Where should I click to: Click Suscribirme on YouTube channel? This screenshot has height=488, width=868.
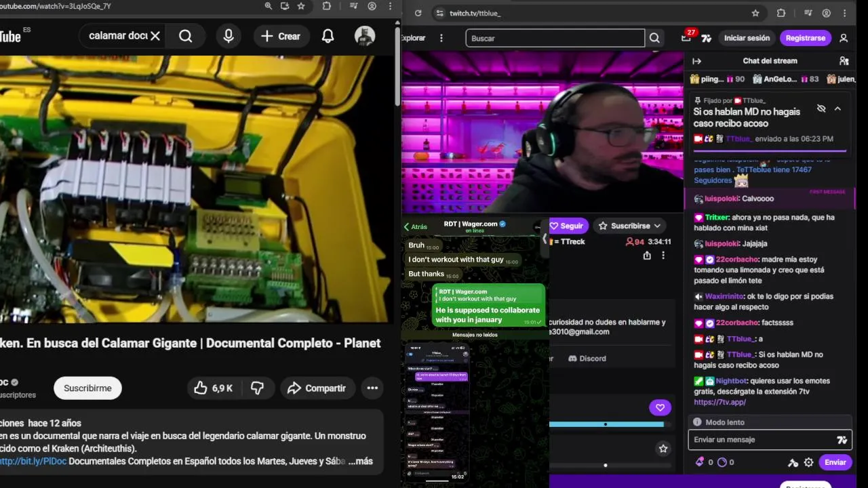click(x=87, y=388)
